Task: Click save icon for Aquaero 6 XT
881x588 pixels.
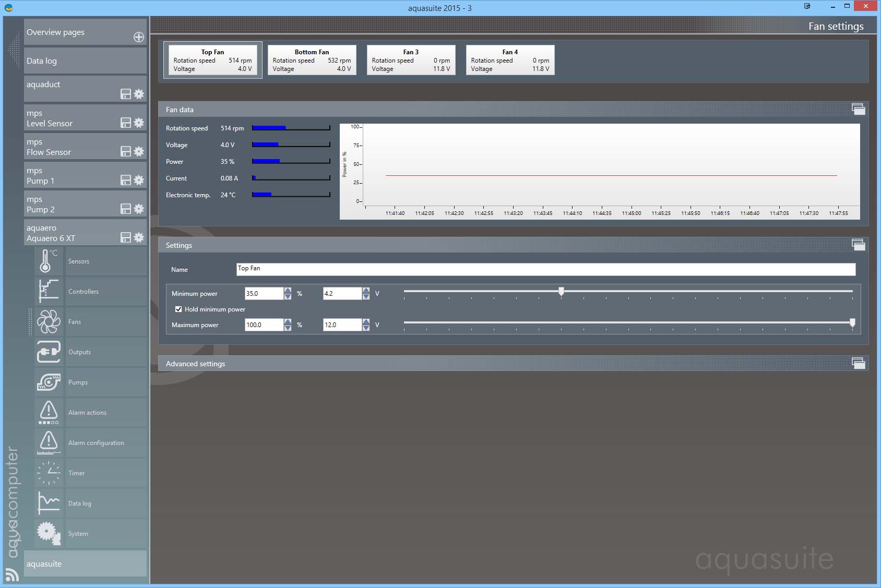Action: pos(126,237)
